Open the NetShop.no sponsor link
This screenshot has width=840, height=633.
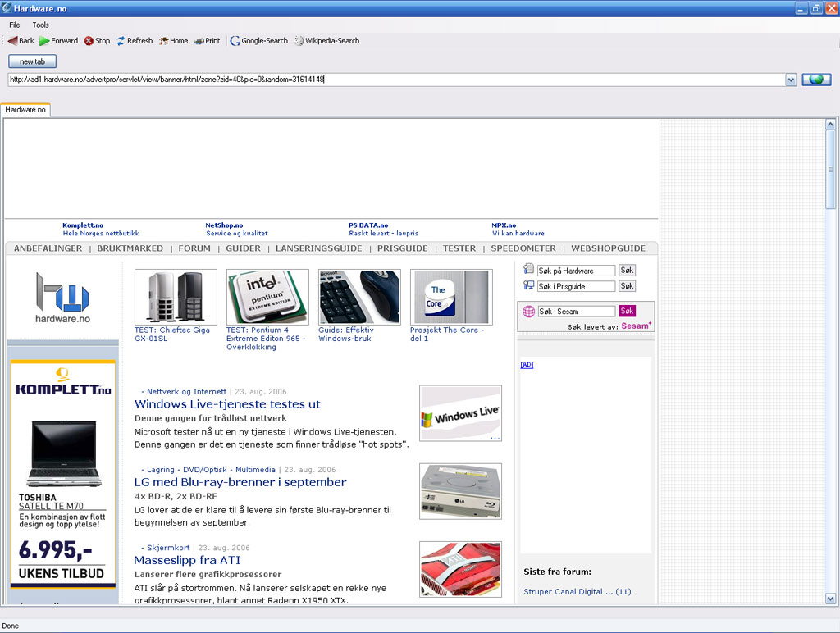pyautogui.click(x=224, y=225)
